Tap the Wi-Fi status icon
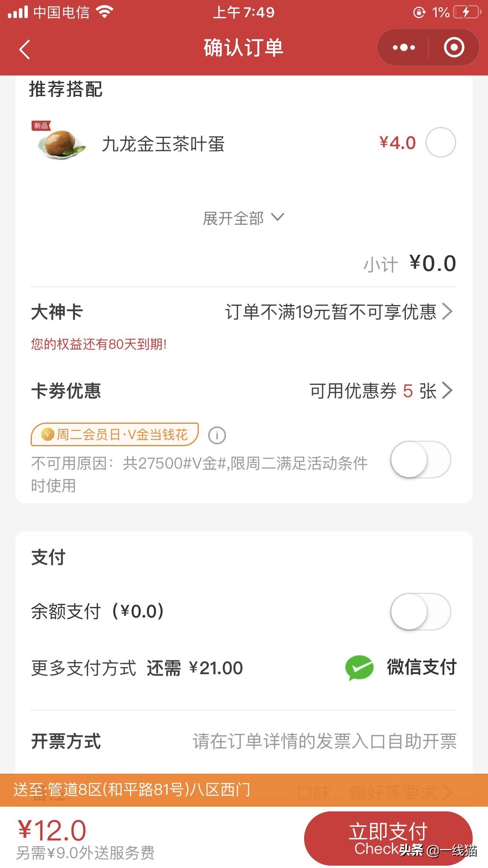 coord(105,13)
